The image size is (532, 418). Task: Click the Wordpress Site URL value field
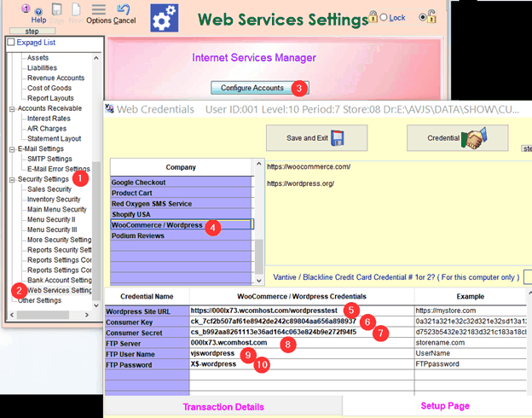coord(302,311)
